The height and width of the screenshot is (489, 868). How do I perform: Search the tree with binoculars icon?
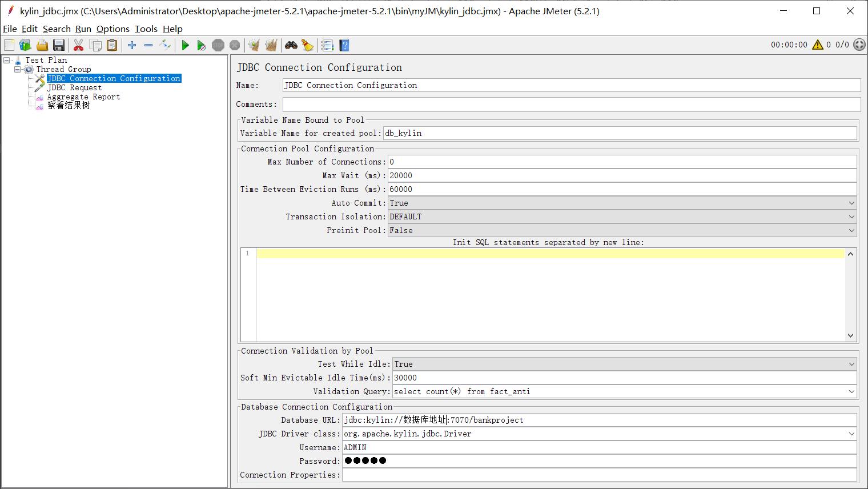[x=291, y=45]
